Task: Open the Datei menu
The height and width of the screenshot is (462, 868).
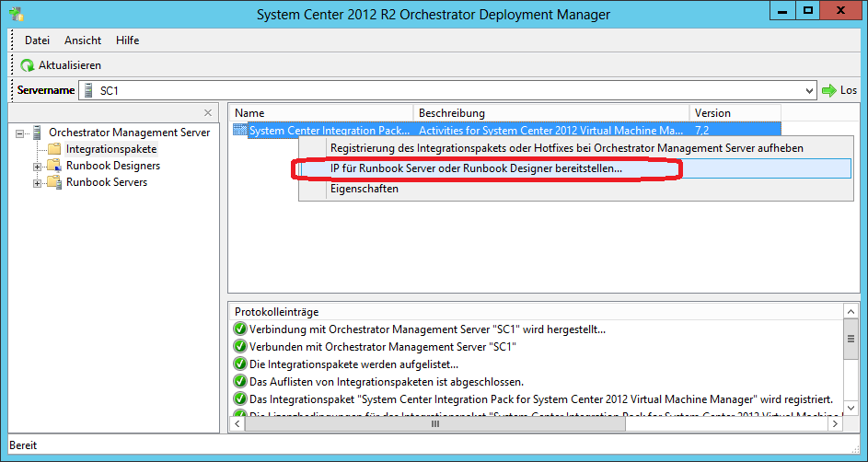Action: tap(37, 40)
